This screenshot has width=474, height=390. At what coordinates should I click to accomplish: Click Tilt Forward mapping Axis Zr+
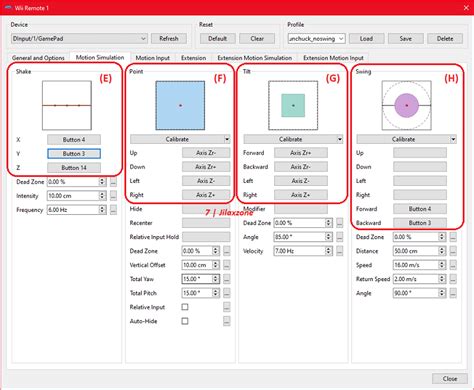(x=301, y=153)
